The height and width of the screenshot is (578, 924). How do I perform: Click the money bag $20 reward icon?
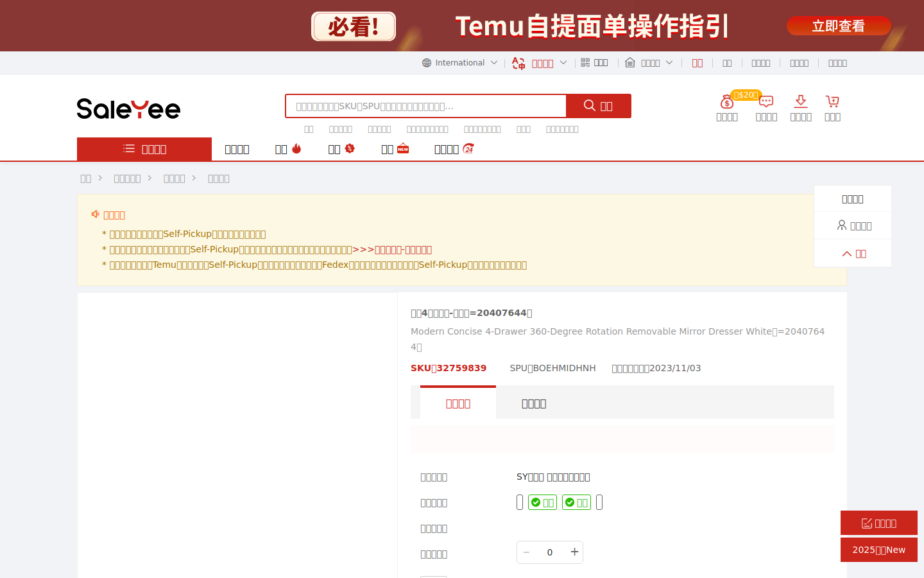[727, 103]
